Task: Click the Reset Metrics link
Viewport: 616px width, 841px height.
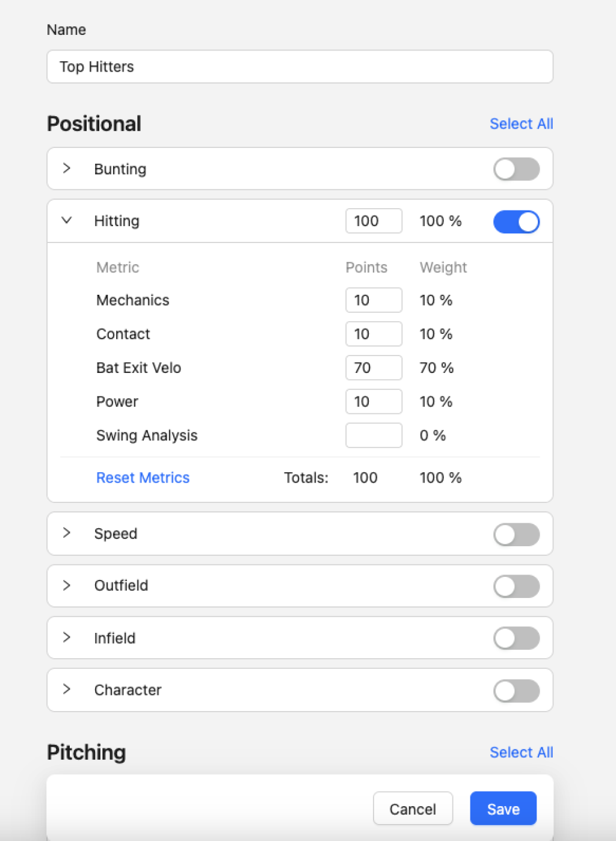Action: tap(143, 478)
